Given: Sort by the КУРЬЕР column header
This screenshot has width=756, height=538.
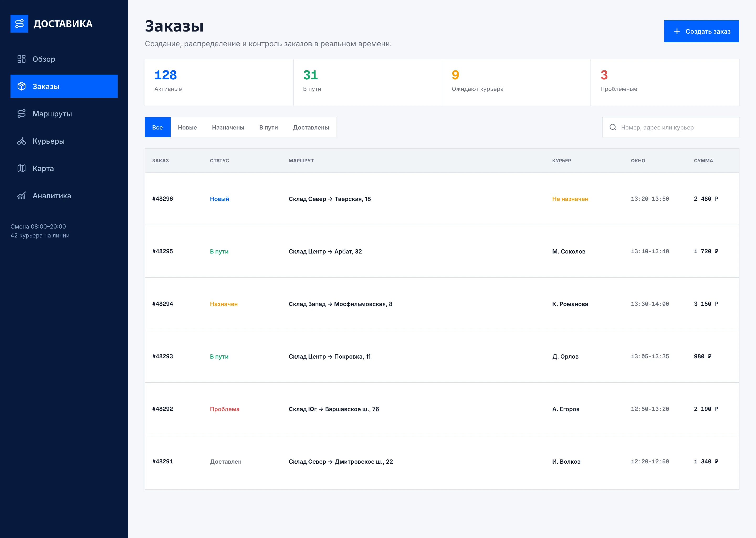Looking at the screenshot, I should point(561,161).
